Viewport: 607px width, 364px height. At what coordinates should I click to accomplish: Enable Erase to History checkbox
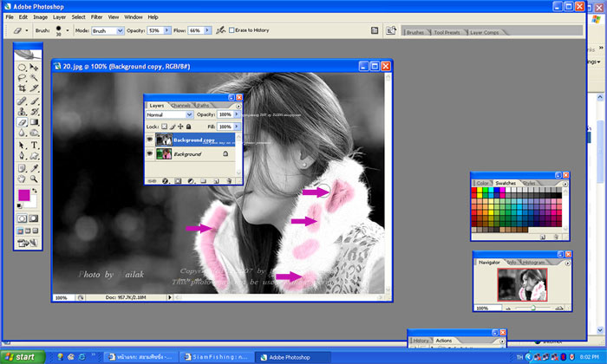[x=232, y=30]
